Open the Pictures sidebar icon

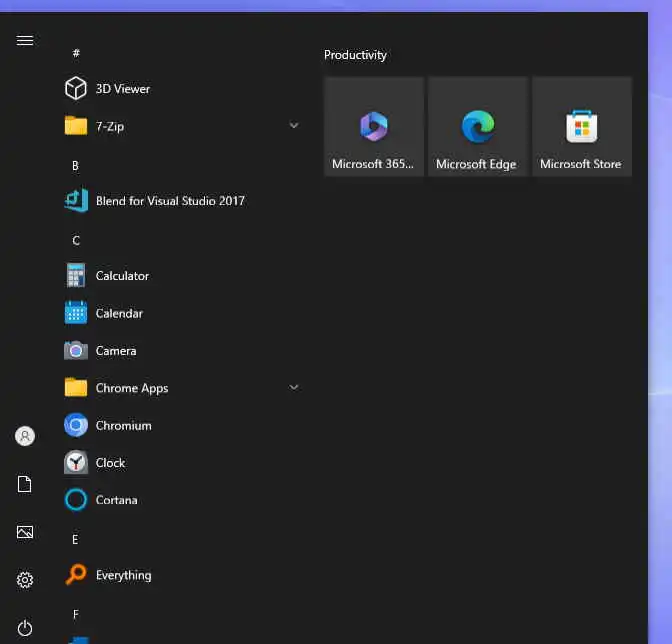25,532
